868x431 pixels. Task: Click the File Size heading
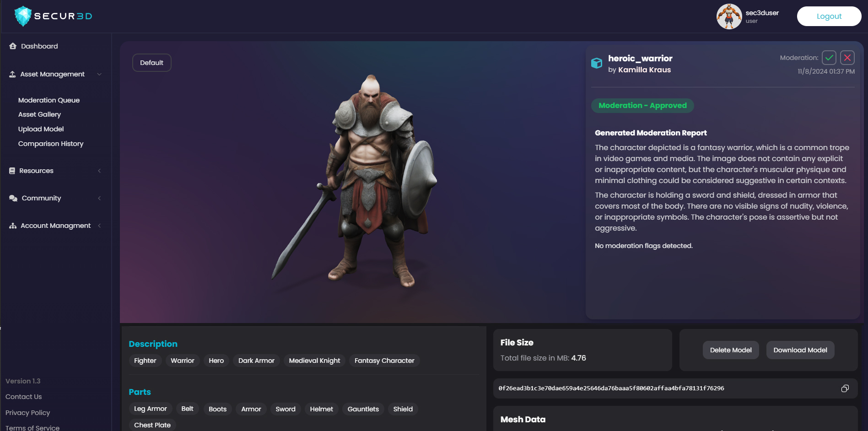coord(517,343)
